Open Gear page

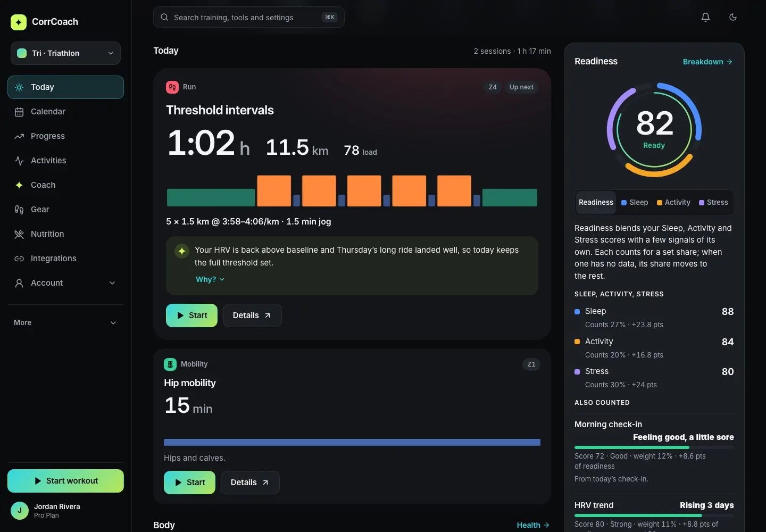pyautogui.click(x=65, y=210)
